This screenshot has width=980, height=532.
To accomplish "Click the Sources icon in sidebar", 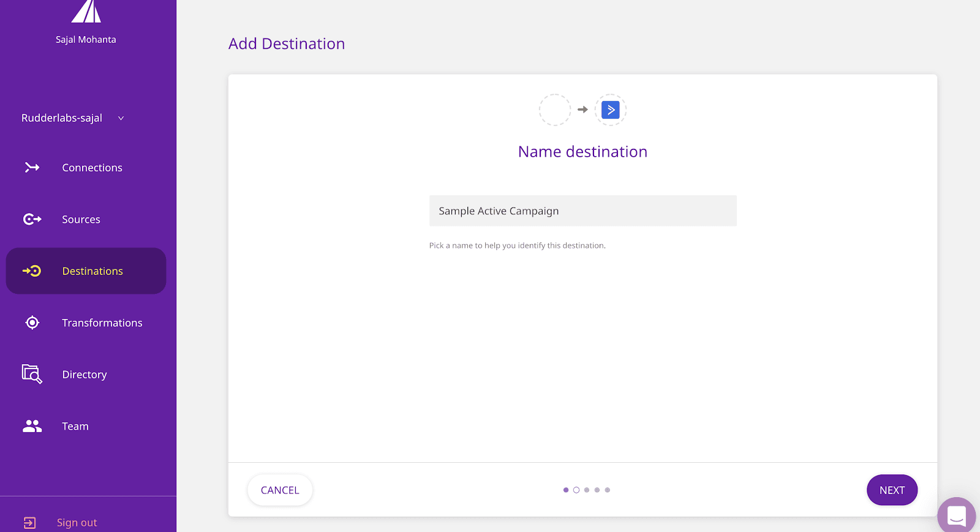I will click(32, 219).
